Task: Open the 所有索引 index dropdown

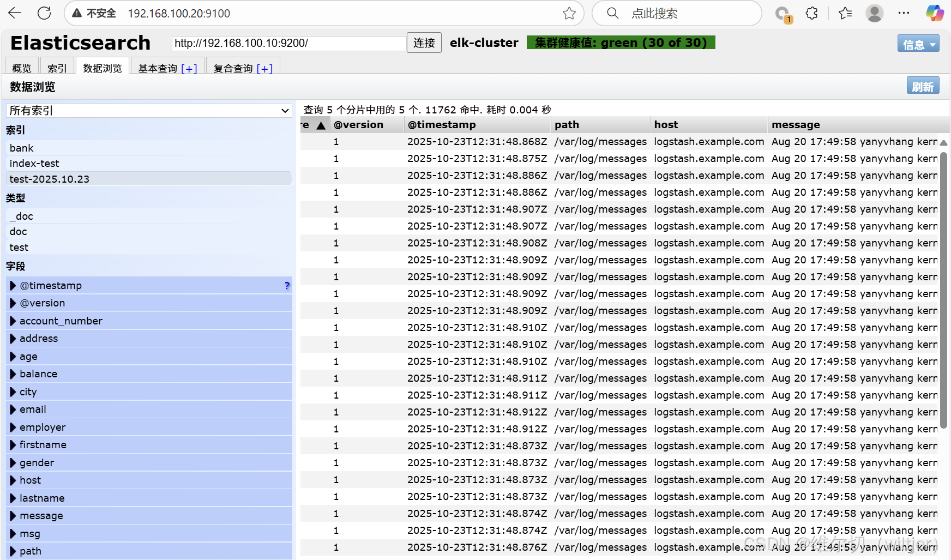Action: tap(149, 111)
